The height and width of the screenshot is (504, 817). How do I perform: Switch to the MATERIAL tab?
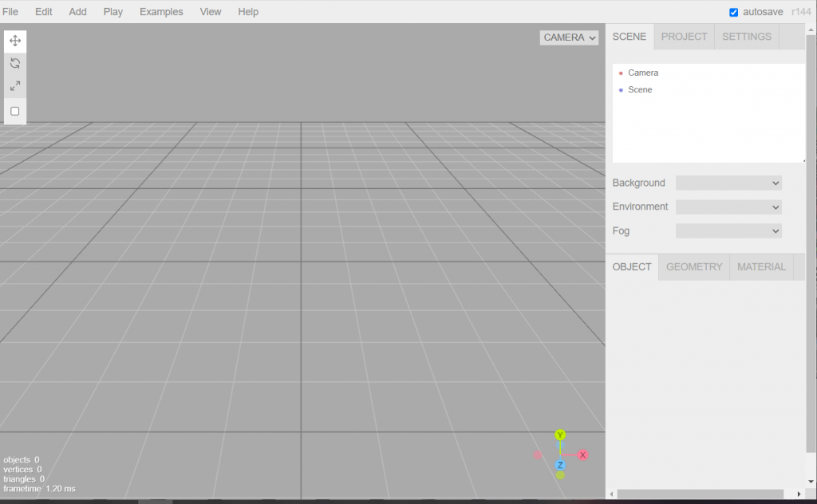tap(761, 267)
